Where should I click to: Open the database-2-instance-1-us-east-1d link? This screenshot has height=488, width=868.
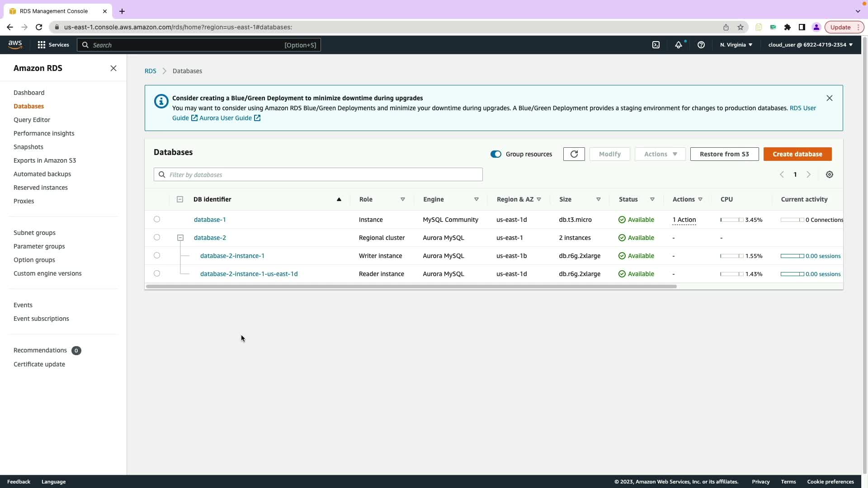click(x=249, y=274)
